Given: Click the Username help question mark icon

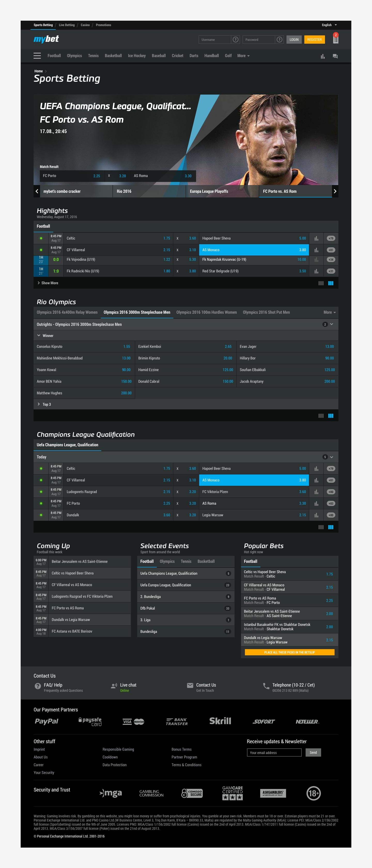Looking at the screenshot, I should pyautogui.click(x=236, y=40).
